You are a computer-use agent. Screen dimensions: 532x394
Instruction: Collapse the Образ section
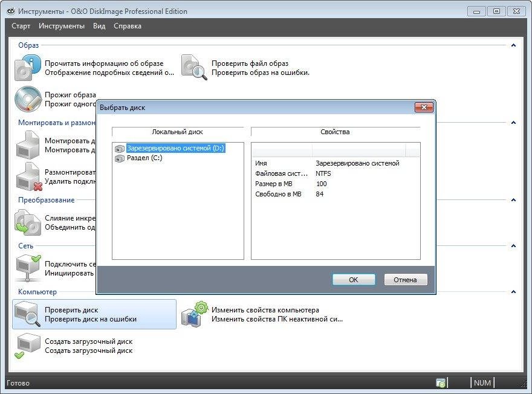coord(513,45)
